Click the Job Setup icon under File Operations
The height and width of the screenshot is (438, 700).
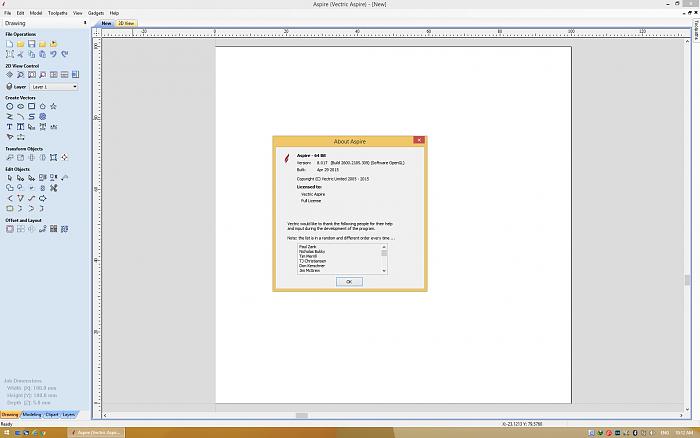[9, 54]
